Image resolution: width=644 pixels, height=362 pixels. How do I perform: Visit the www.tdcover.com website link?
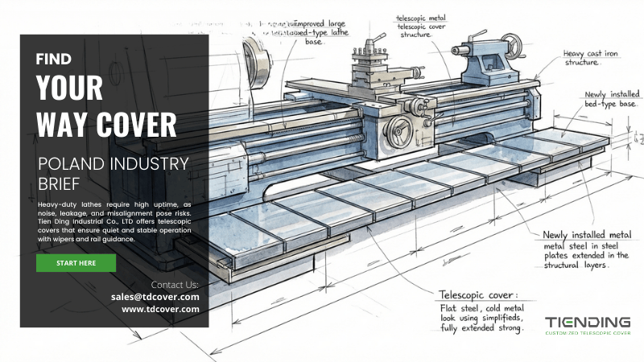click(160, 309)
